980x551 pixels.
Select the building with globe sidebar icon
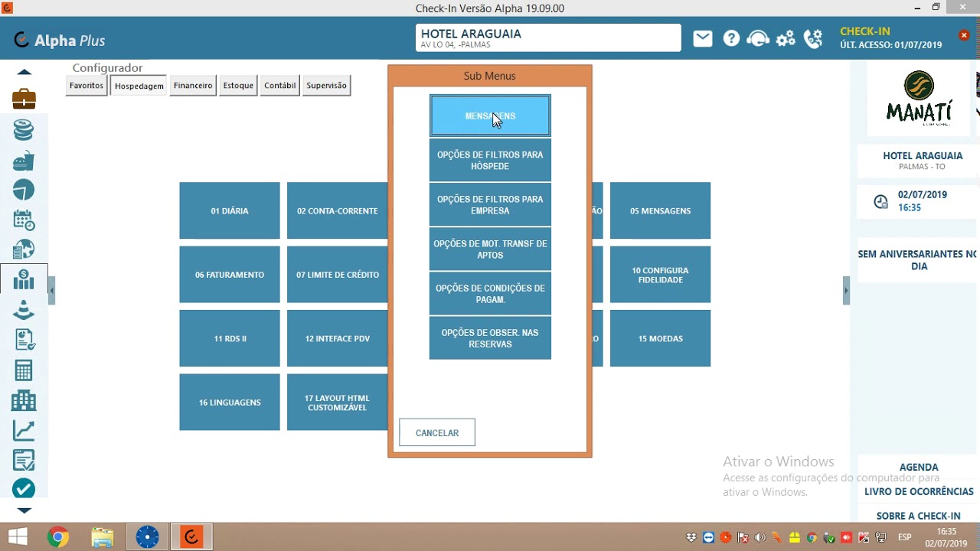24,249
